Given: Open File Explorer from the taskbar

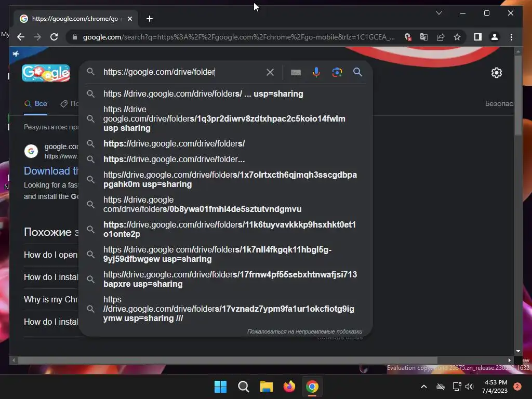Looking at the screenshot, I should [267, 387].
